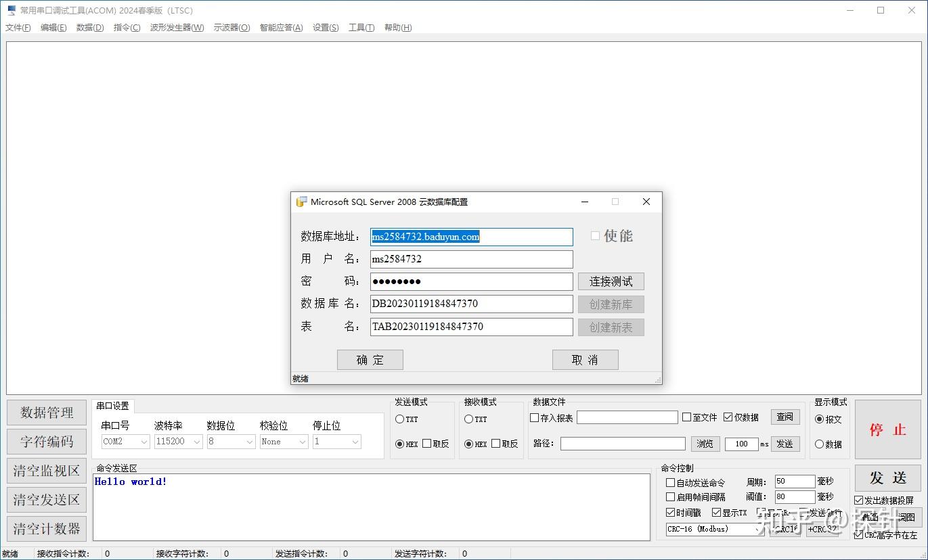The image size is (928, 560).
Task: Click the SQL Server dialog's title bar icon
Action: click(x=302, y=202)
